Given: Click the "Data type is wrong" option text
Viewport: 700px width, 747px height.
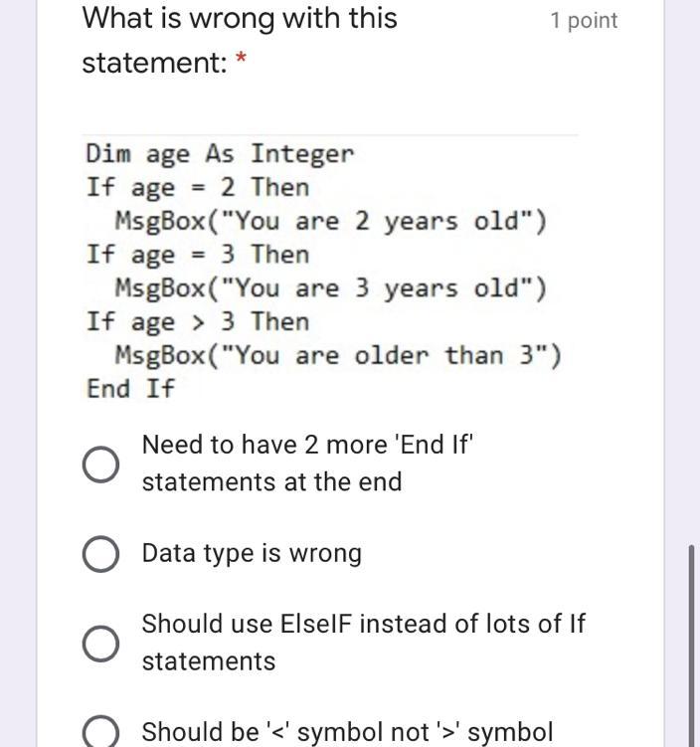Looking at the screenshot, I should coord(252,554).
